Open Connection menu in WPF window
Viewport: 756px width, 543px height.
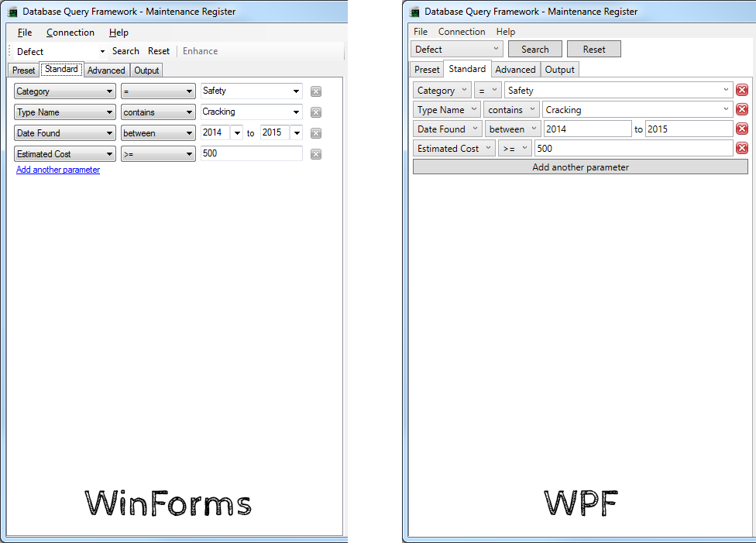point(462,31)
